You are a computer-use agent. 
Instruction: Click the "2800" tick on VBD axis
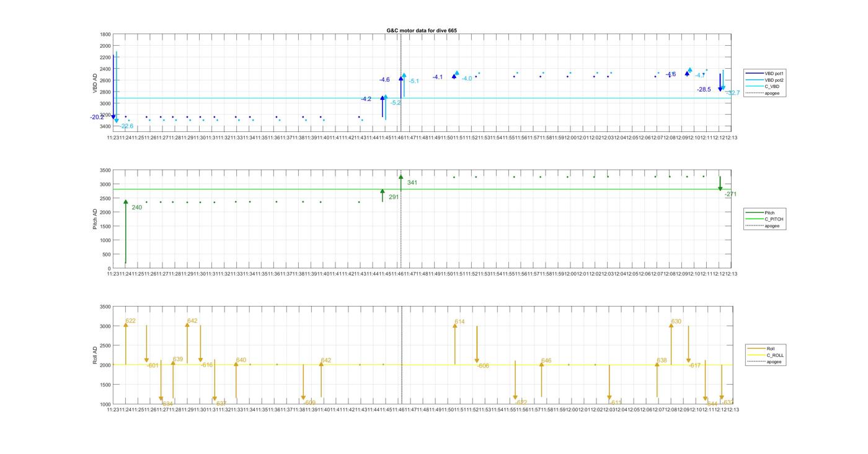pos(104,92)
